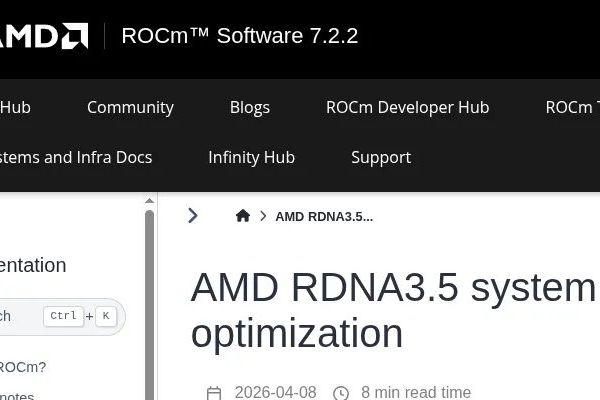Screen dimensions: 600x400
Task: Click the sidebar scrollbar up arrow
Action: (150, 201)
